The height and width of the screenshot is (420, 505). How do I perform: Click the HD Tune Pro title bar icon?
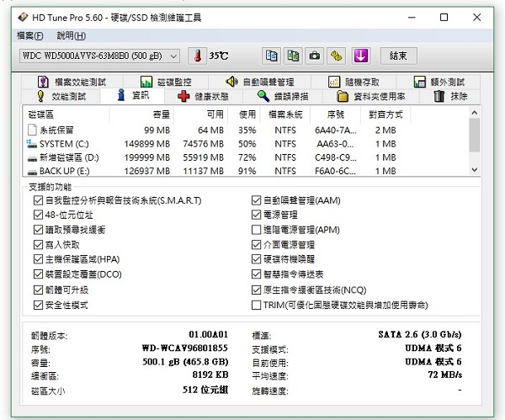[x=23, y=17]
